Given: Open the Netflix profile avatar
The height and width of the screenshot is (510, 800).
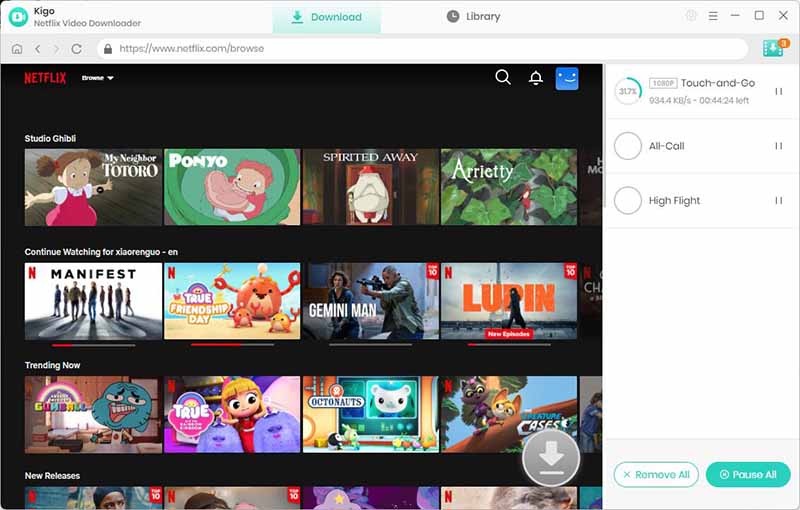Looking at the screenshot, I should [567, 79].
